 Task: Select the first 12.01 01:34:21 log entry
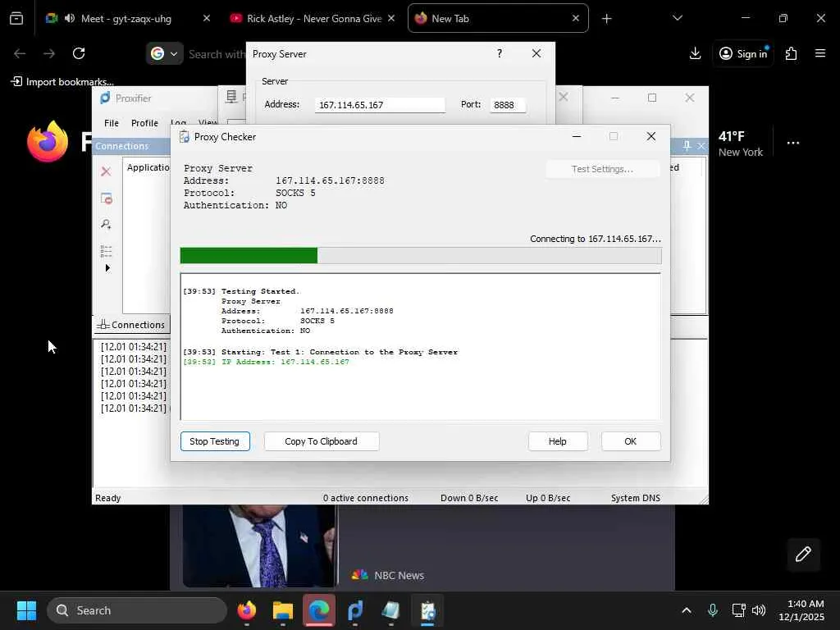(x=134, y=347)
